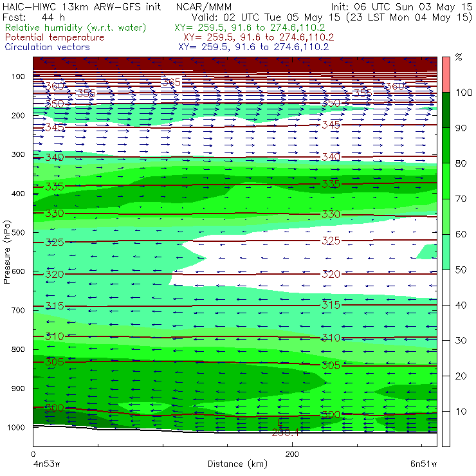Click the 700 hPa pressure axis label
This screenshot has height=476, width=476.
(18, 310)
